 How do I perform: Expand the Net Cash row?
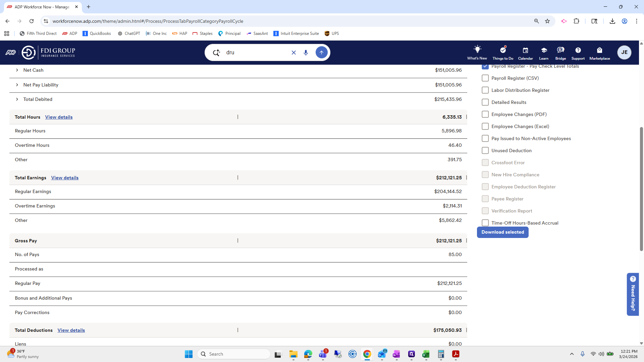(x=17, y=70)
